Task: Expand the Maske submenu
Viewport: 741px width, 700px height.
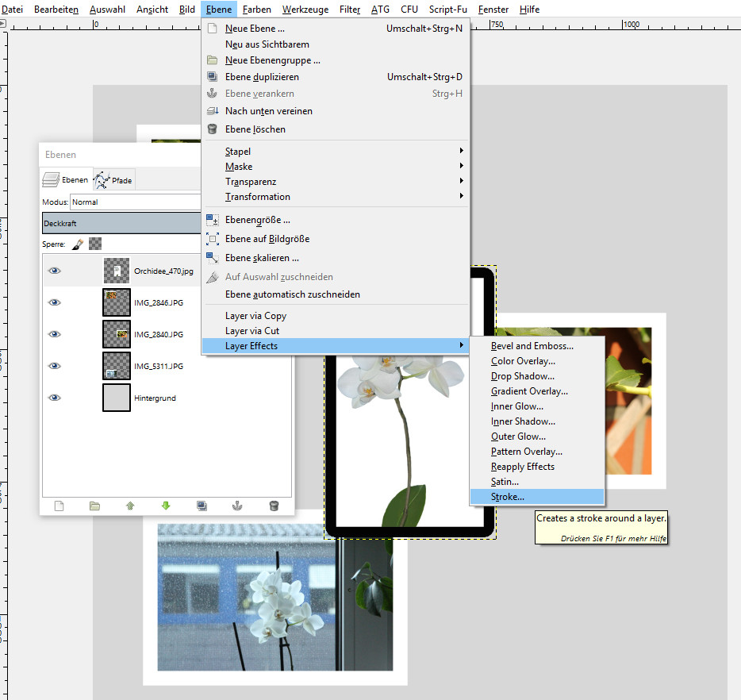Action: pos(335,167)
